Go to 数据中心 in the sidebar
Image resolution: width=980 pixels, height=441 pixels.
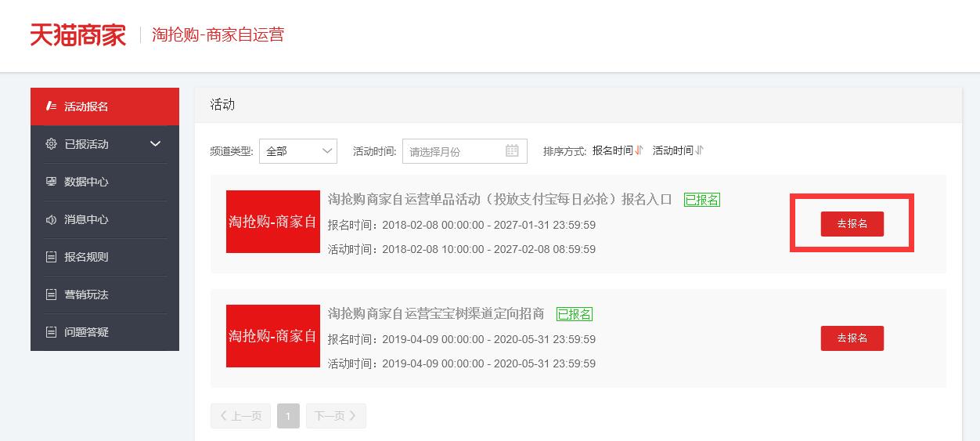[x=105, y=182]
